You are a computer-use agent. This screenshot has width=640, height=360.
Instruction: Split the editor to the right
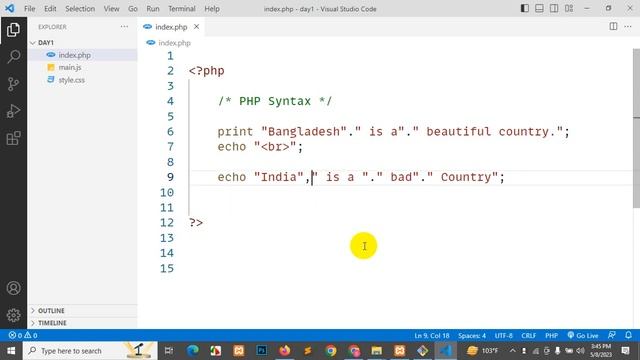pos(613,27)
